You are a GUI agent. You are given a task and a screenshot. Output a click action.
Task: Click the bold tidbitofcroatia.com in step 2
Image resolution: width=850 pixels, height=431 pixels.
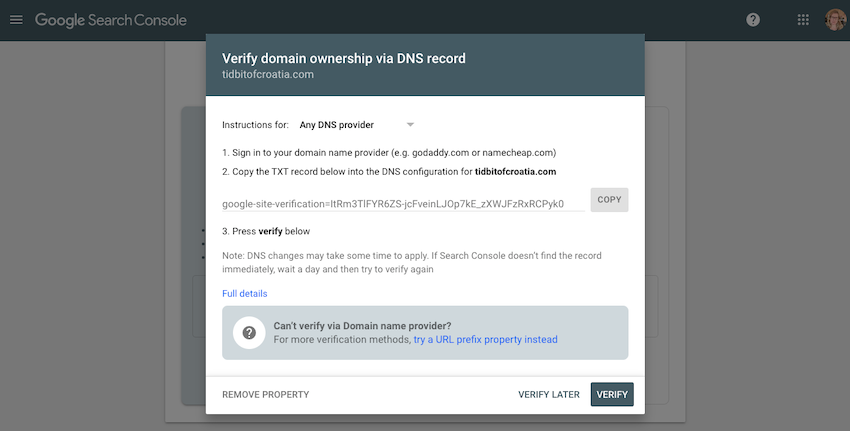point(516,171)
